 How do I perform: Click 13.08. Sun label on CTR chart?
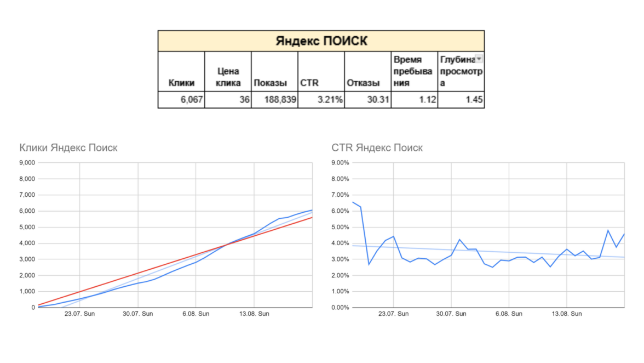pos(567,314)
